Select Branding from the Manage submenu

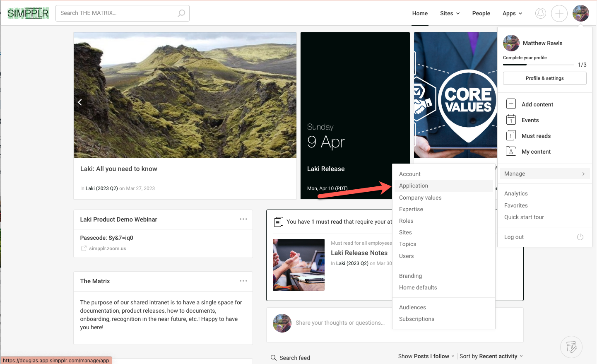(410, 276)
